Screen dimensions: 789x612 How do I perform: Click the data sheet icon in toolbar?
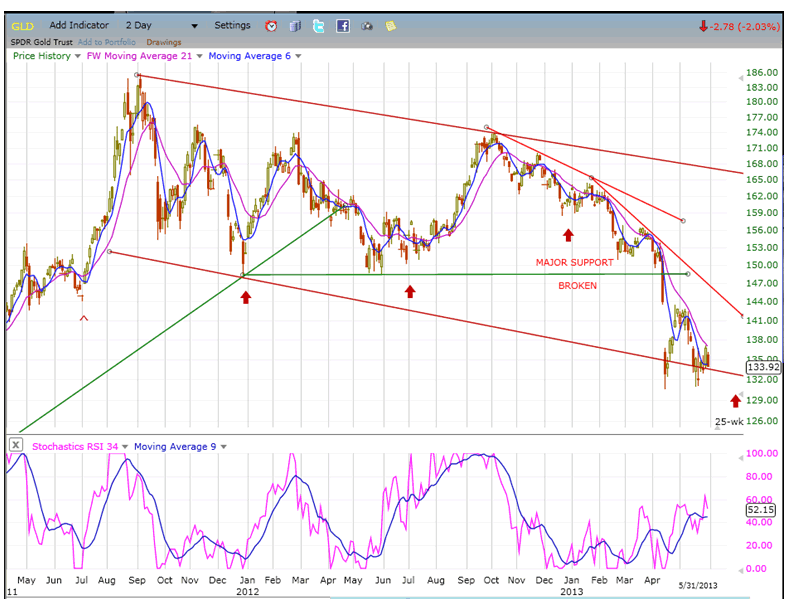click(296, 25)
